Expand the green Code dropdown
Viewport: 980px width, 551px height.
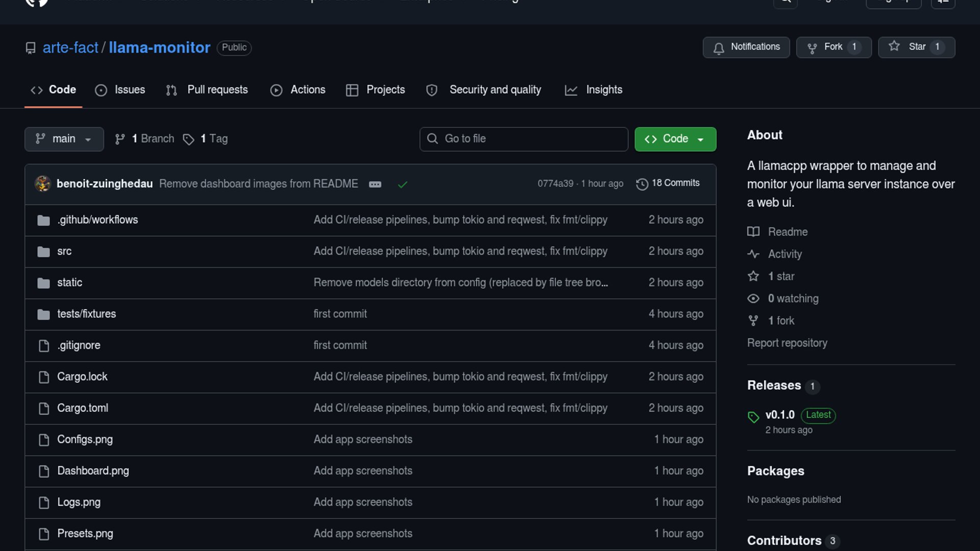(675, 139)
